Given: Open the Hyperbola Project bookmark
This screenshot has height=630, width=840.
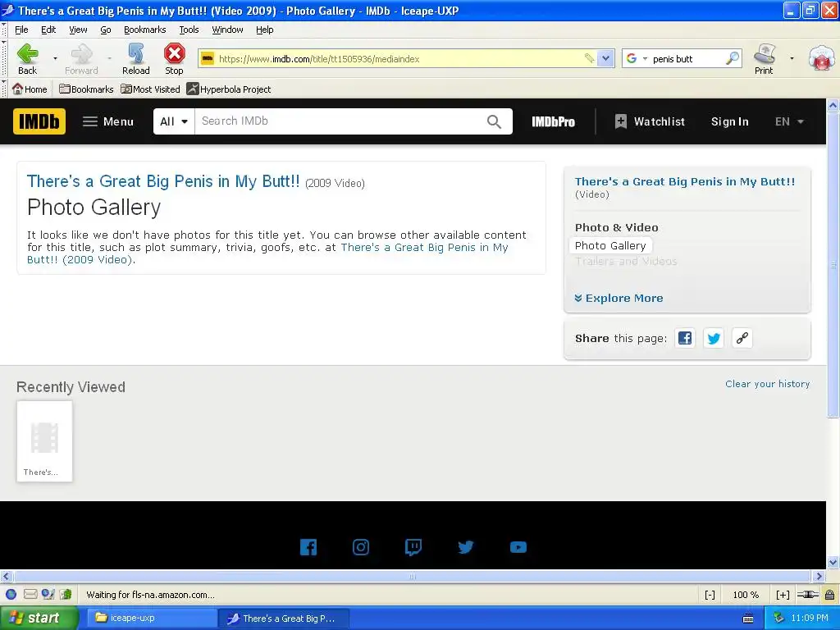Looking at the screenshot, I should [229, 89].
